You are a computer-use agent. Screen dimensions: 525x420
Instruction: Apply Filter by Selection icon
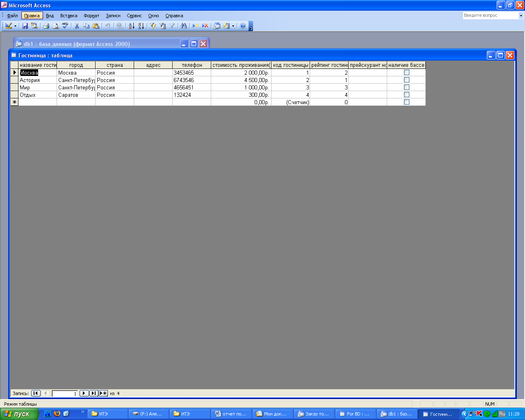[153, 26]
